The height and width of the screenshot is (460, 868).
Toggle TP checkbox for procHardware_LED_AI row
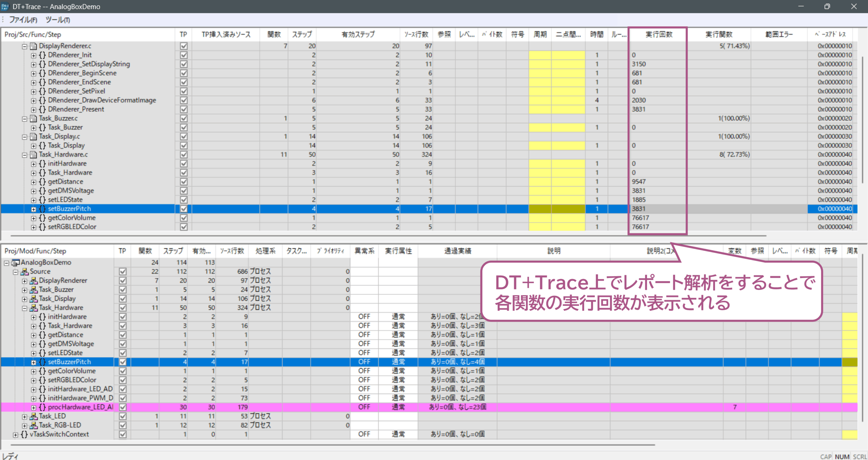123,407
